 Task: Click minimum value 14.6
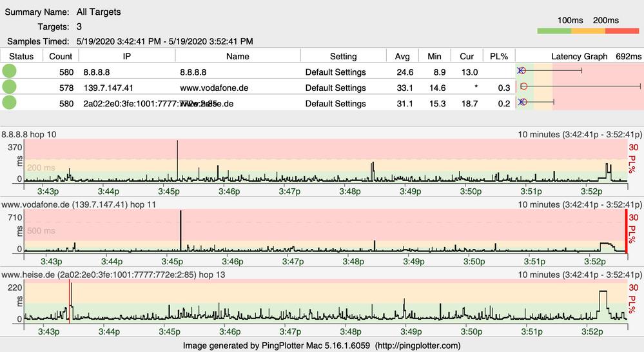[438, 88]
